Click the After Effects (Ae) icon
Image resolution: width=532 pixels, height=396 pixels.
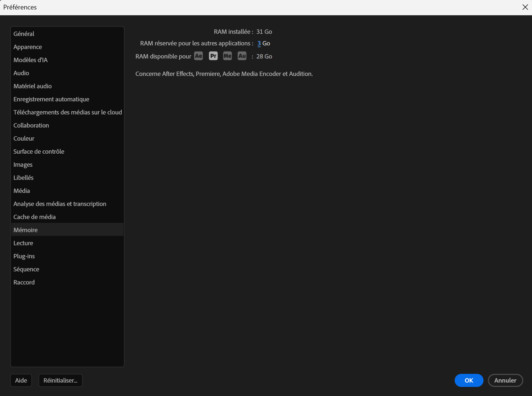coord(198,56)
